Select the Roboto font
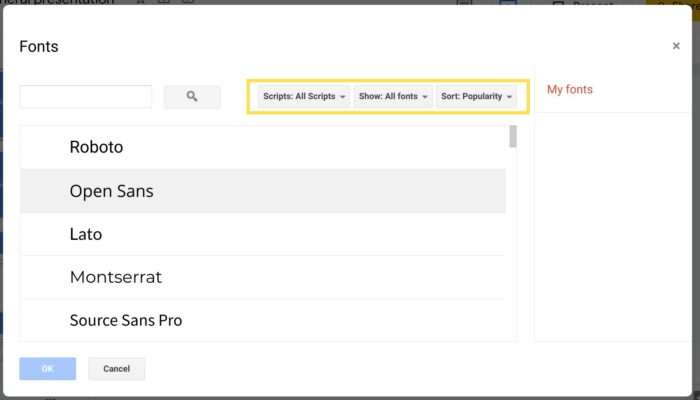This screenshot has height=400, width=700. click(x=262, y=147)
